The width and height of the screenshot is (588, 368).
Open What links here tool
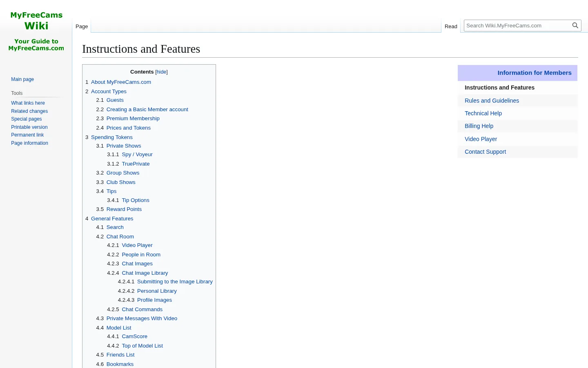click(x=28, y=103)
